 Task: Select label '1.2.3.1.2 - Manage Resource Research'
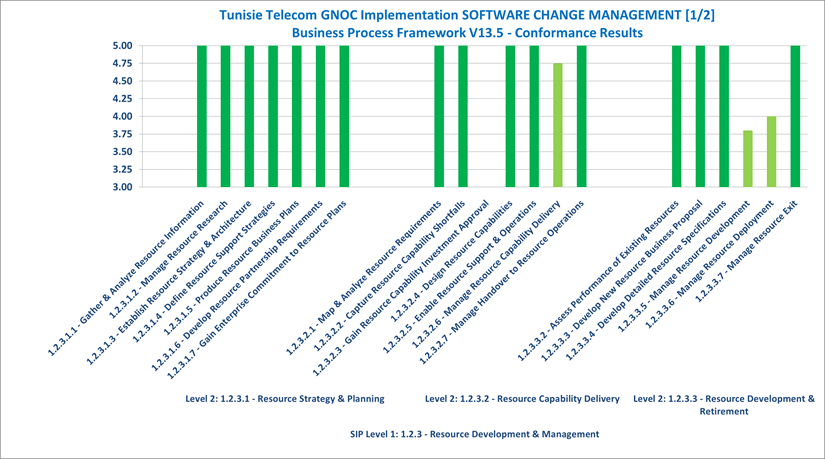168,260
